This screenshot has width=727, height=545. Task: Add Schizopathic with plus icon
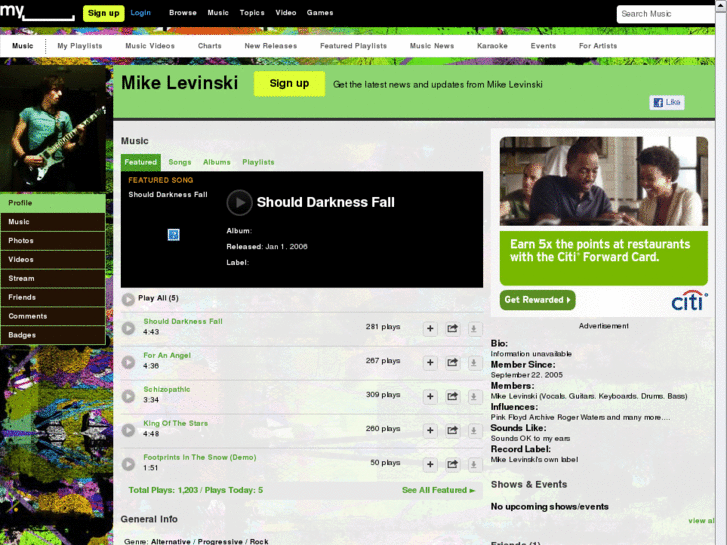(x=430, y=396)
